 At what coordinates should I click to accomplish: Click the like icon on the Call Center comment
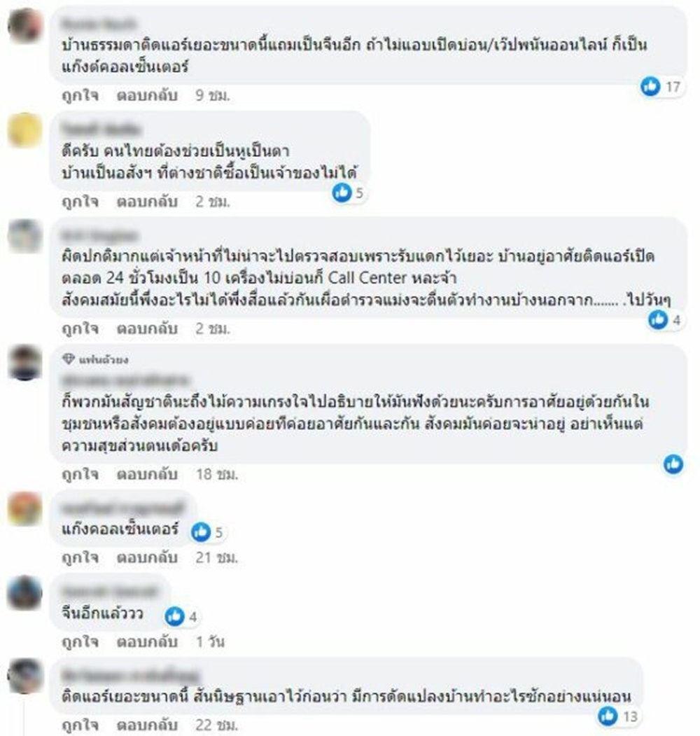[658, 319]
